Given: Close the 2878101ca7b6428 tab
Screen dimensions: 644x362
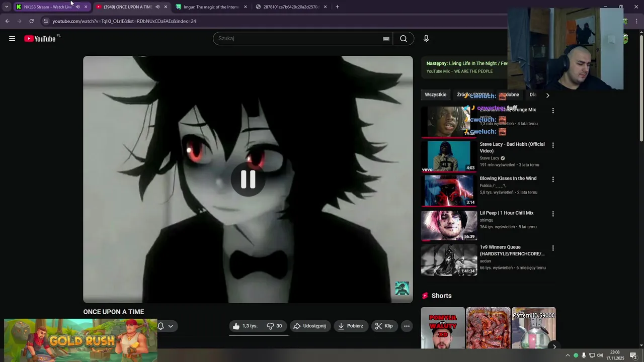Looking at the screenshot, I should point(325,7).
